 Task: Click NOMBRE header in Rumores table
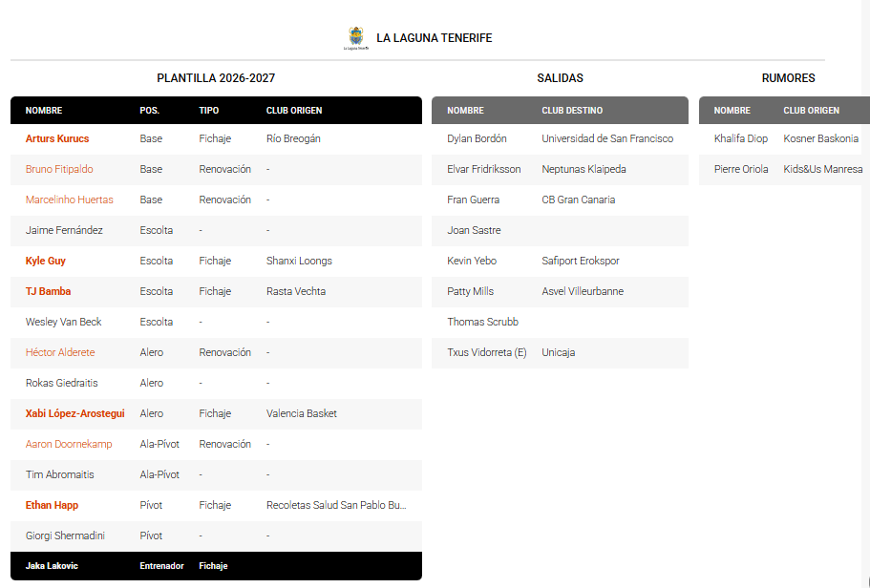732,111
